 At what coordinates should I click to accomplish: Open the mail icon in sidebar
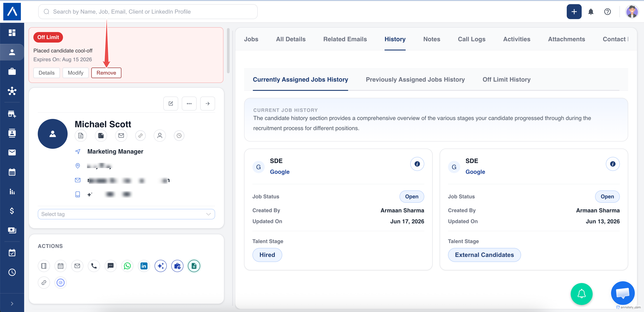coord(12,152)
